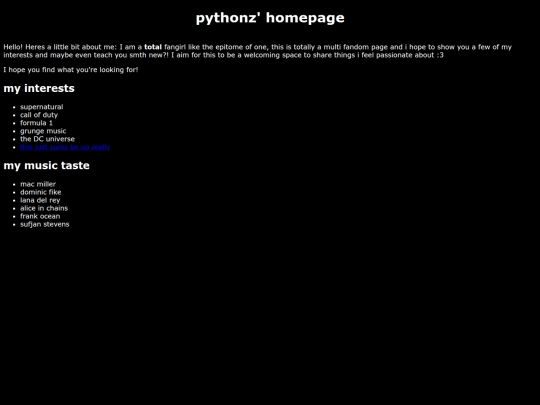Open the blue hyperlink in interests list
Image resolution: width=540 pixels, height=405 pixels.
pos(65,147)
